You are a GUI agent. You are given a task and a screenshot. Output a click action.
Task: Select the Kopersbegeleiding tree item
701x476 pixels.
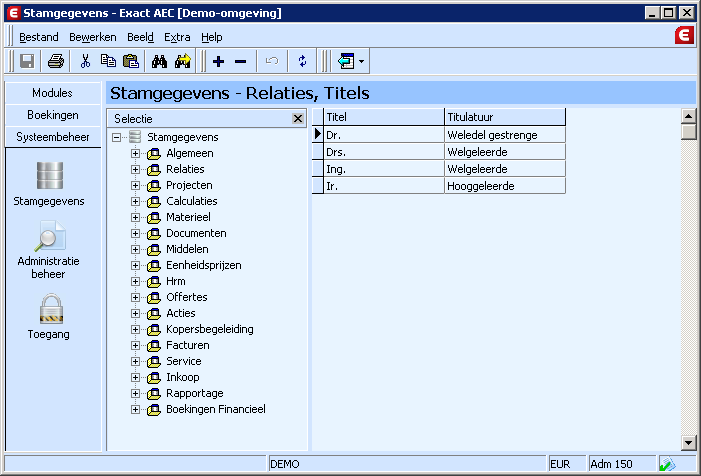(x=210, y=329)
